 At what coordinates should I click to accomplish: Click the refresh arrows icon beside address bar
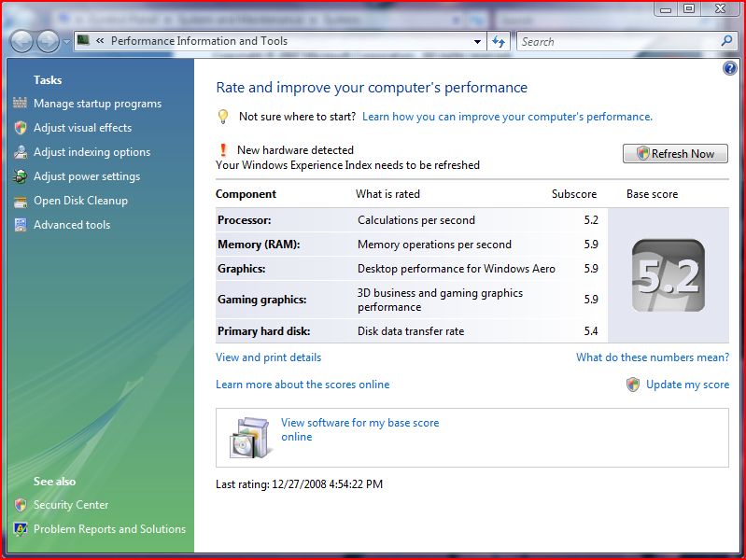tap(499, 41)
